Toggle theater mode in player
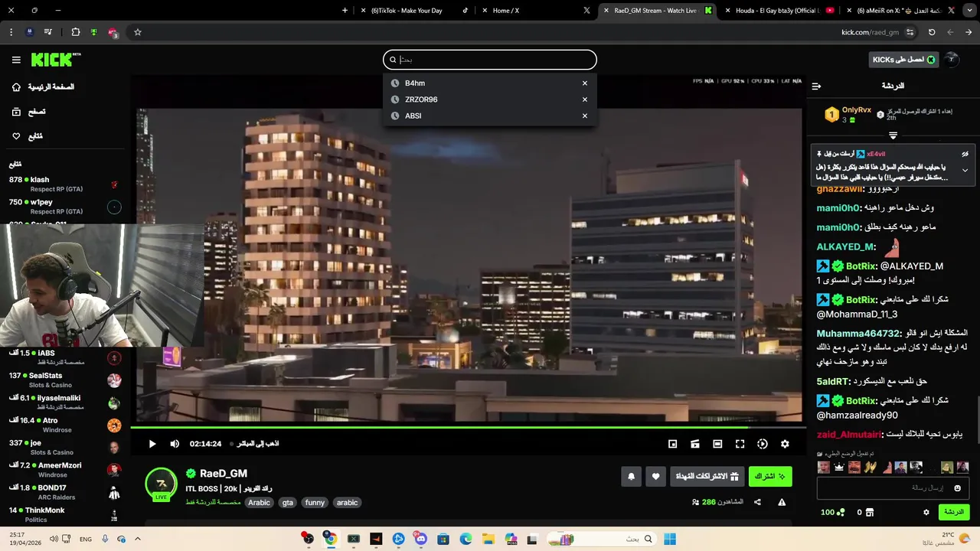 (717, 444)
